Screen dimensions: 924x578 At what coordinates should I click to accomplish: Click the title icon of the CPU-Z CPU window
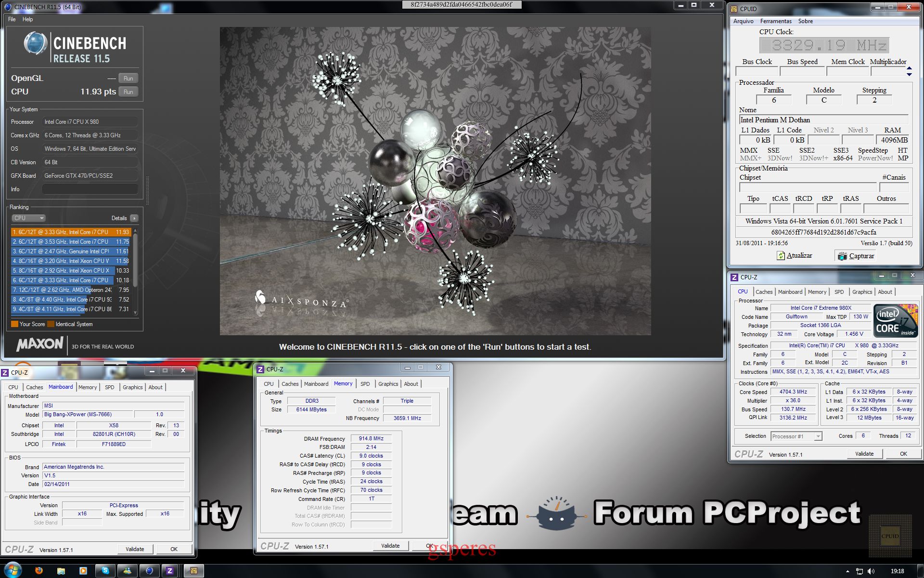tap(734, 277)
